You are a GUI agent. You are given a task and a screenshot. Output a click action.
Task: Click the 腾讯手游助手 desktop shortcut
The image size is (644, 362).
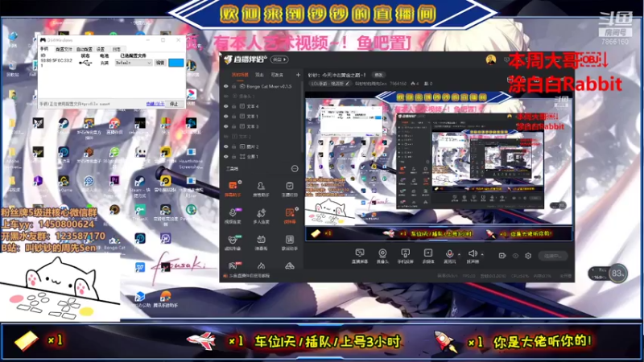[165, 298]
